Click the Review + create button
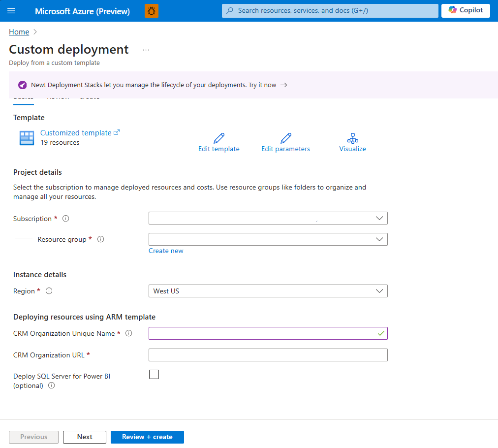 point(147,437)
